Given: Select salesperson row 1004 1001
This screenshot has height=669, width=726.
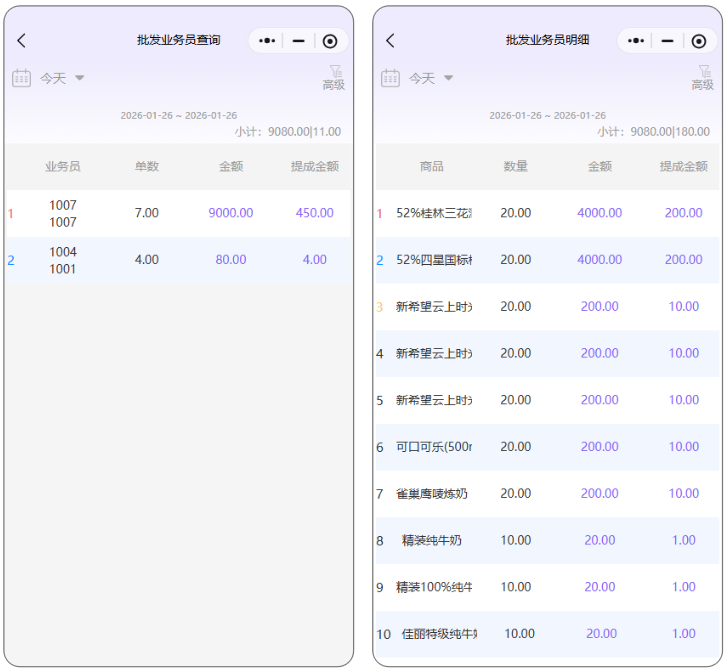Looking at the screenshot, I should coord(63,260).
